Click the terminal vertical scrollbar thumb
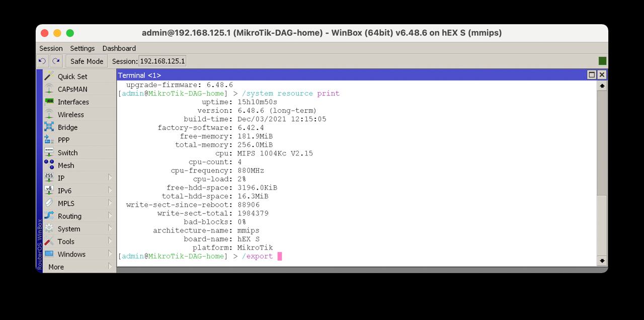The image size is (644, 320). 602,225
